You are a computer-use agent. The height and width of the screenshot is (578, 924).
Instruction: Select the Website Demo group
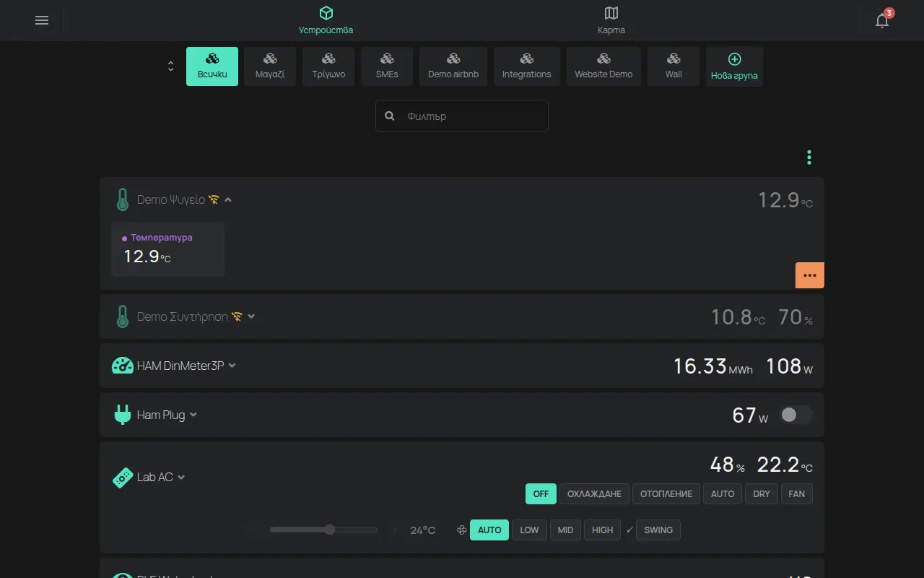coord(603,66)
